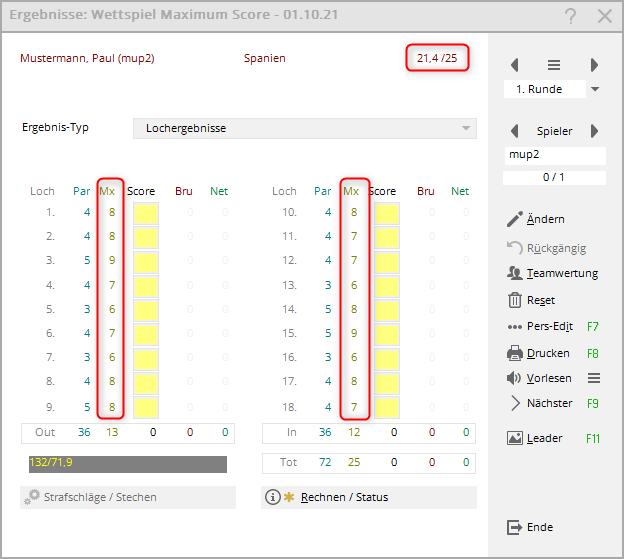Click Strafschläge / Stechen button
This screenshot has height=559, width=624.
[128, 497]
